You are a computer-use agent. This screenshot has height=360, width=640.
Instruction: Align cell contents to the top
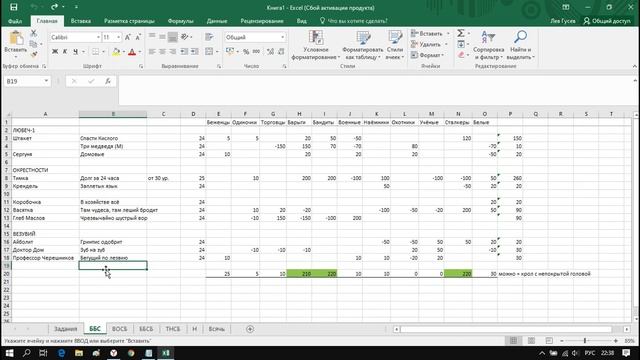152,37
